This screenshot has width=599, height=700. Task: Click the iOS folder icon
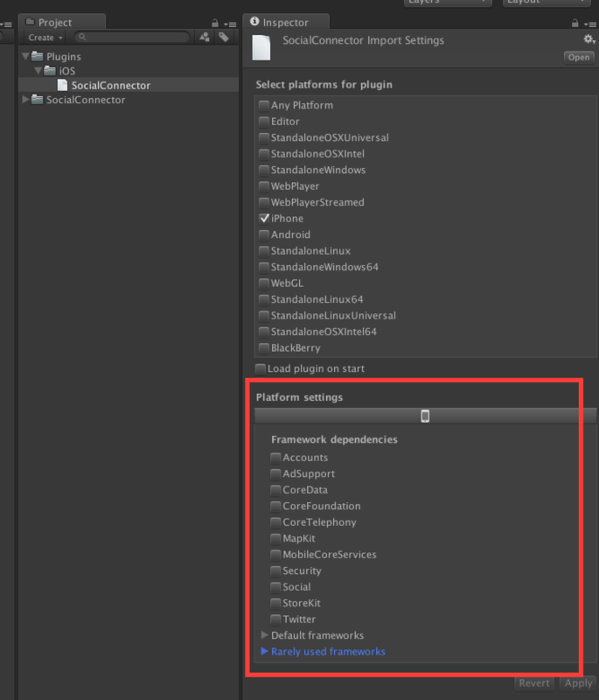click(x=50, y=71)
